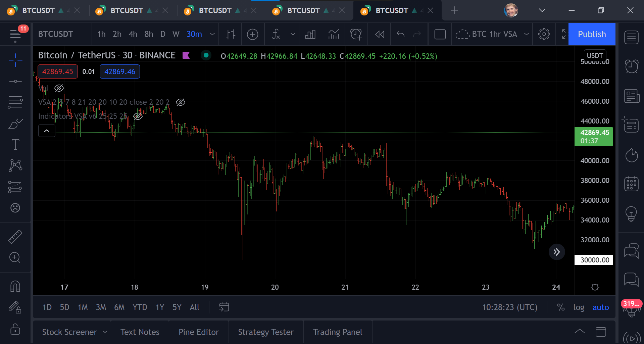Click the blue buy price 42869.46 button
The image size is (644, 344).
(120, 71)
